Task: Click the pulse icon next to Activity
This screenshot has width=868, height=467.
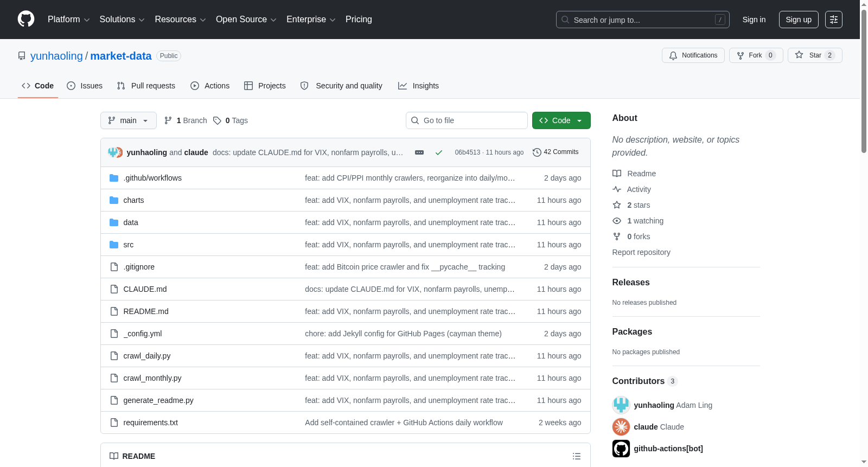Action: tap(617, 189)
